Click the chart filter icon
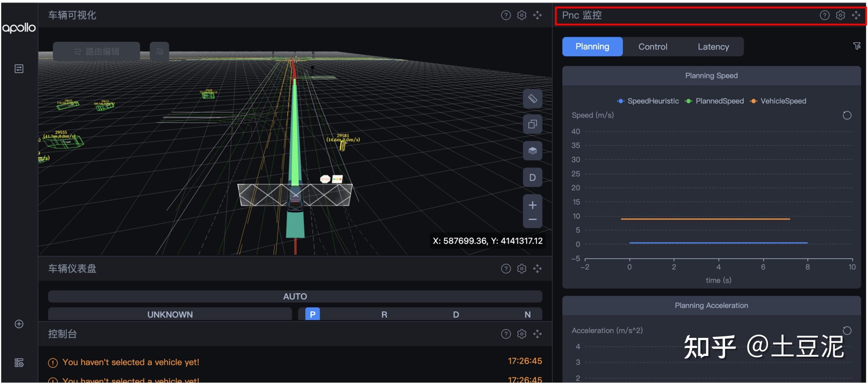Image resolution: width=868 pixels, height=383 pixels. click(856, 46)
